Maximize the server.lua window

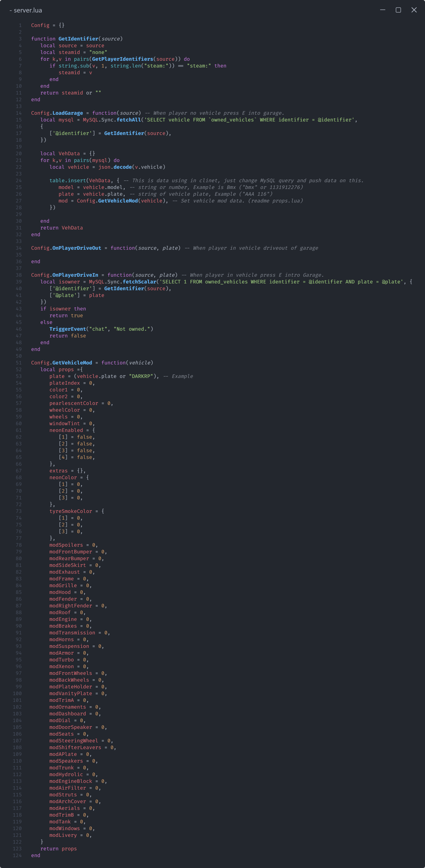398,10
